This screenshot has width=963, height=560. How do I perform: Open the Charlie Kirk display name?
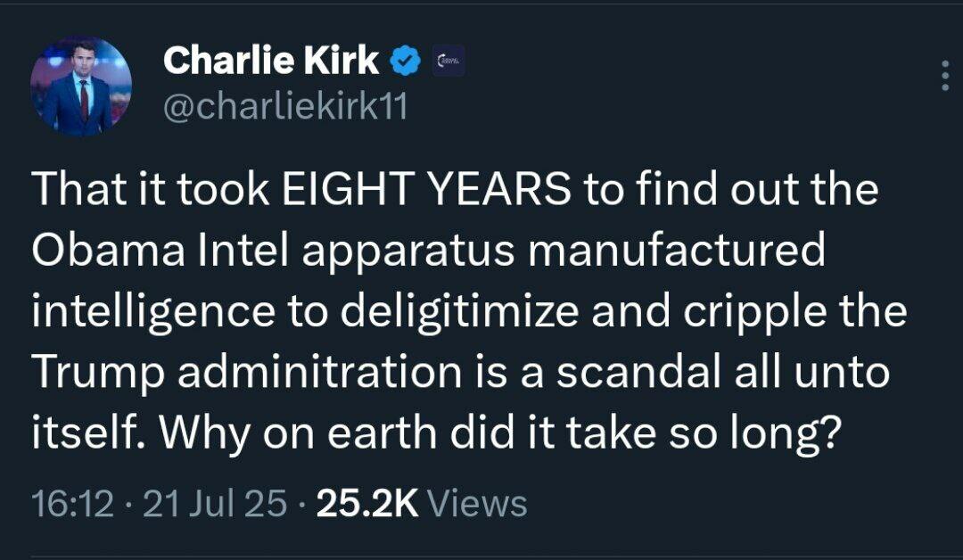(271, 61)
